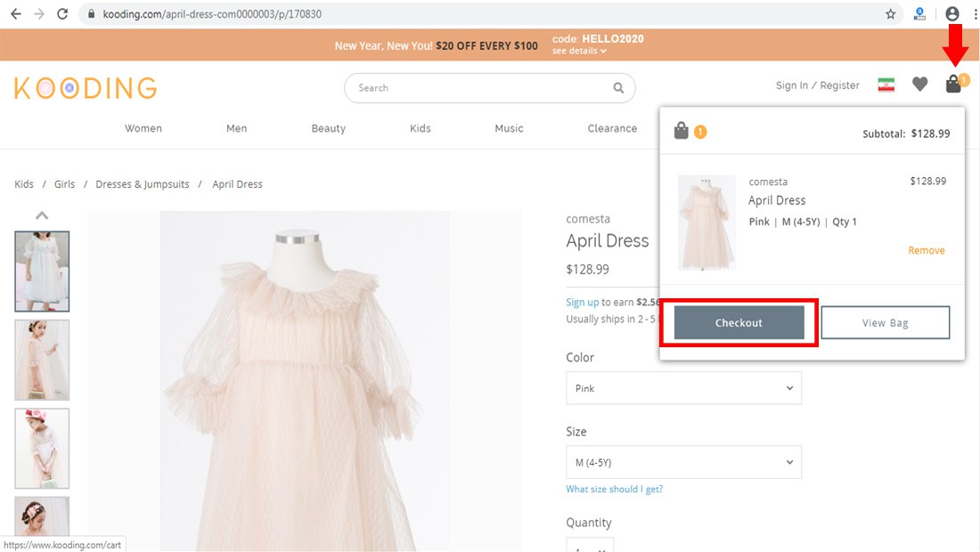Open Chrome profile account icon

pyautogui.click(x=952, y=14)
